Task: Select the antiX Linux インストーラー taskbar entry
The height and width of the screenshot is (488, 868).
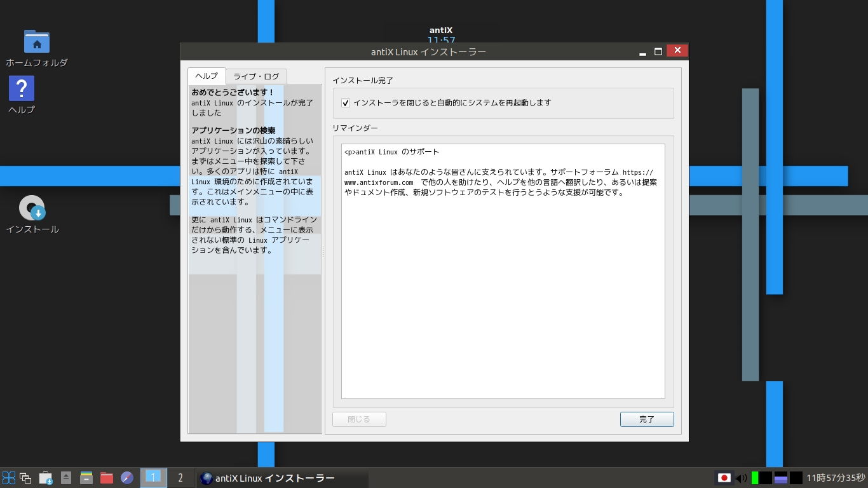Action: point(283,478)
